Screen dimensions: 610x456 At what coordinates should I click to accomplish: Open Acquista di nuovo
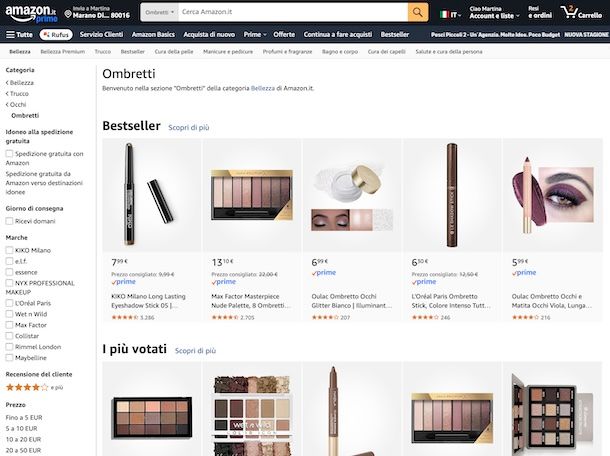pos(209,35)
